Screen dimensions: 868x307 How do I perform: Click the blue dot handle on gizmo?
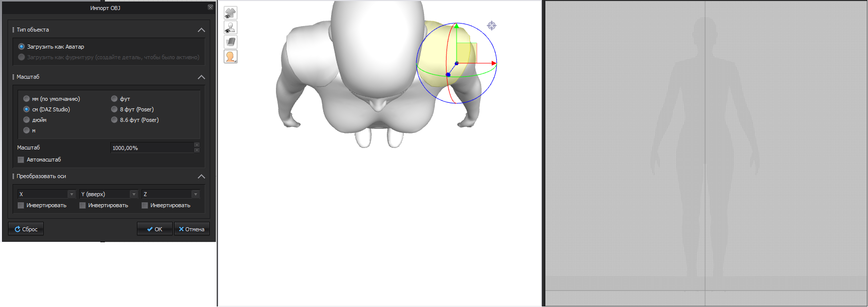[448, 75]
